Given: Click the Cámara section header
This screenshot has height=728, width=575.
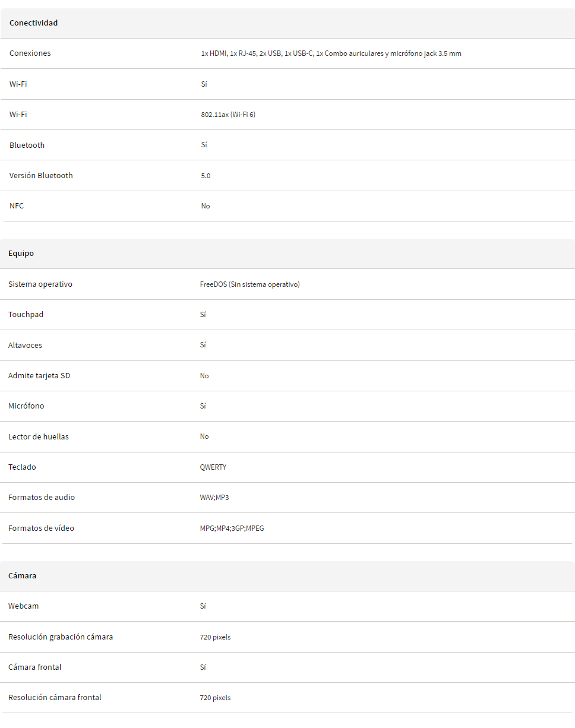Looking at the screenshot, I should [x=287, y=576].
